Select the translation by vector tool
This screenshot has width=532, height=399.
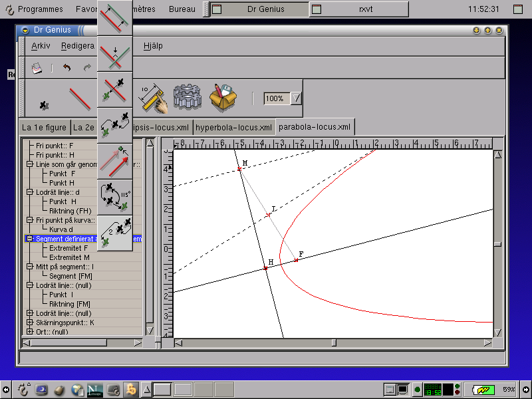(114, 162)
